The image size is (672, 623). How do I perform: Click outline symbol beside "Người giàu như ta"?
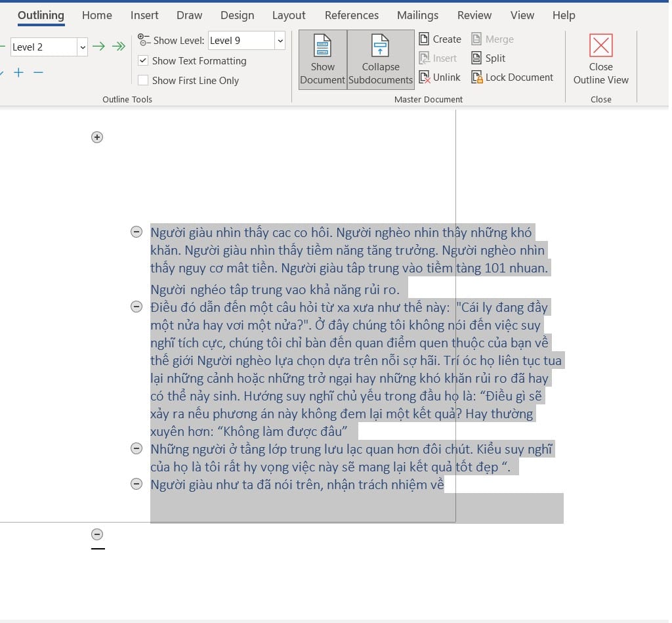136,484
